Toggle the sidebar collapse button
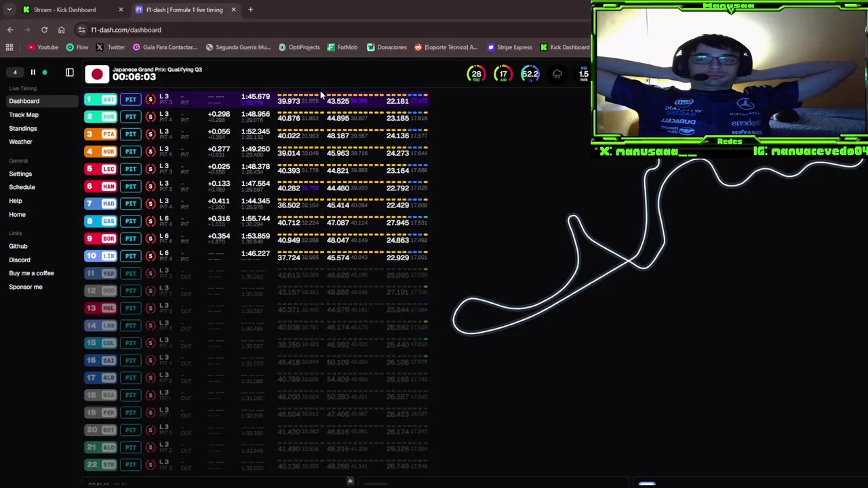 pos(69,73)
